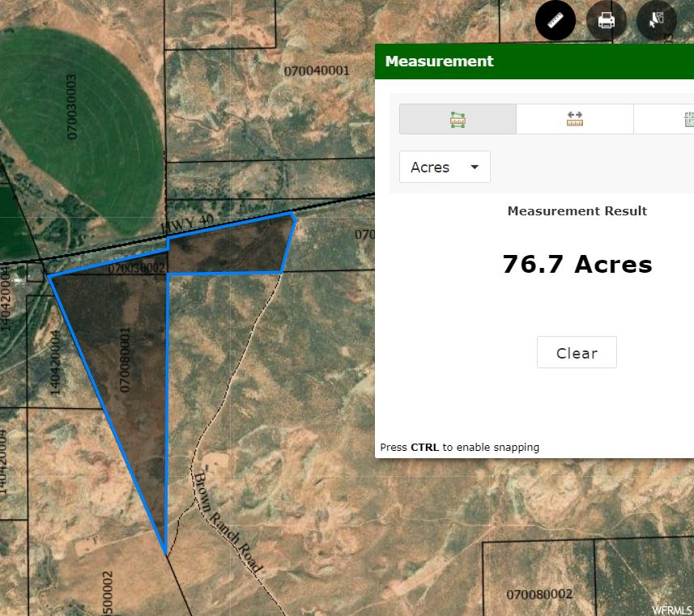Select parcel 070080002 in the lower right

pyautogui.click(x=539, y=594)
